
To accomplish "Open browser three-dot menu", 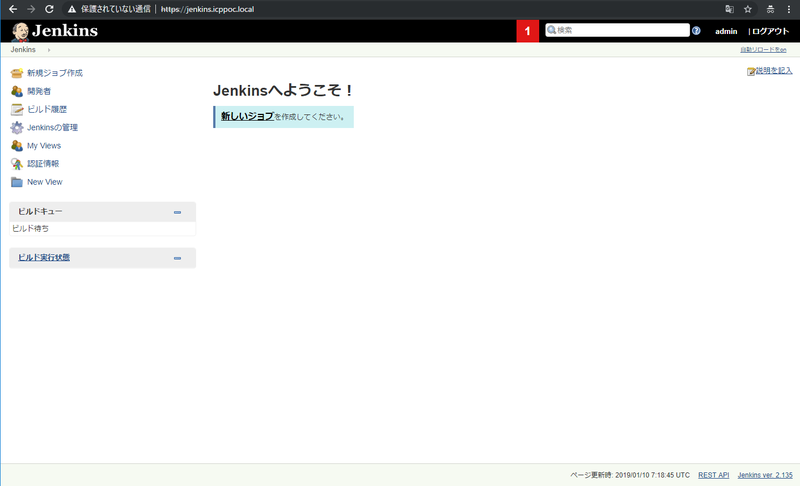I will [789, 9].
